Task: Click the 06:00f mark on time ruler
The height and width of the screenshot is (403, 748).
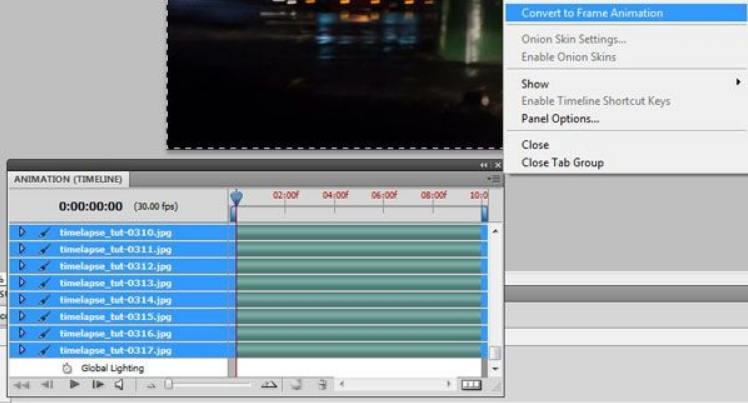Action: click(x=384, y=195)
